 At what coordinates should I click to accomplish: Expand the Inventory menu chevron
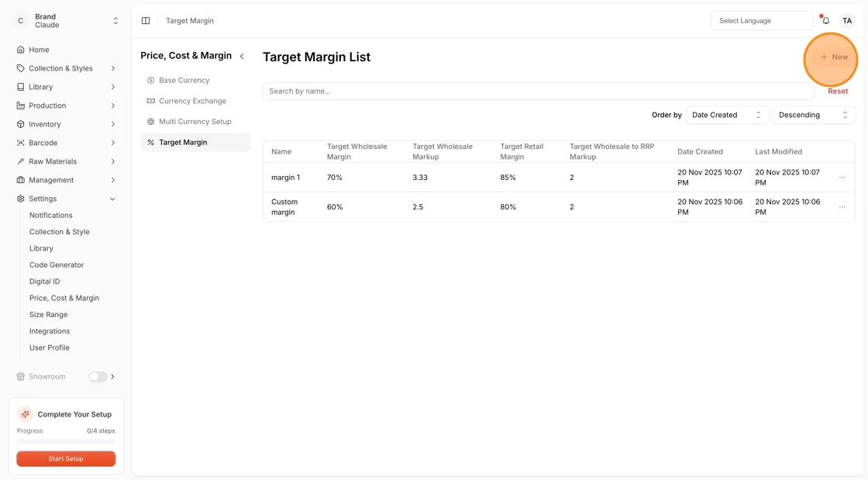(113, 124)
